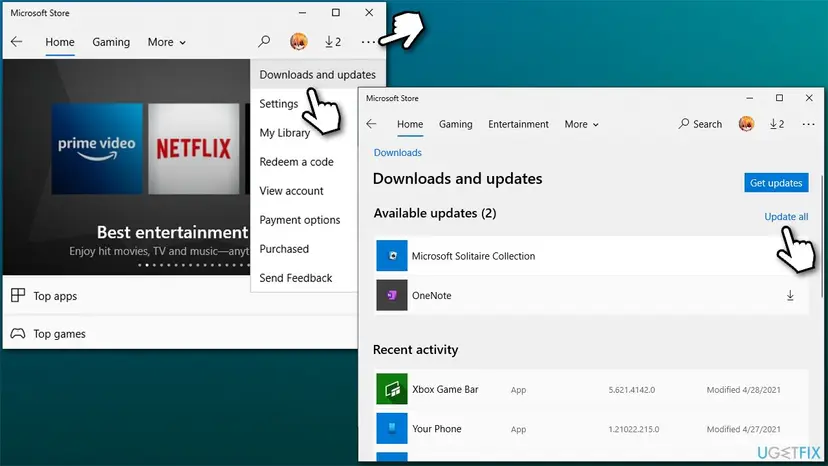Image resolution: width=828 pixels, height=466 pixels.
Task: Click Modified 4/27/2021 text
Action: click(x=744, y=430)
